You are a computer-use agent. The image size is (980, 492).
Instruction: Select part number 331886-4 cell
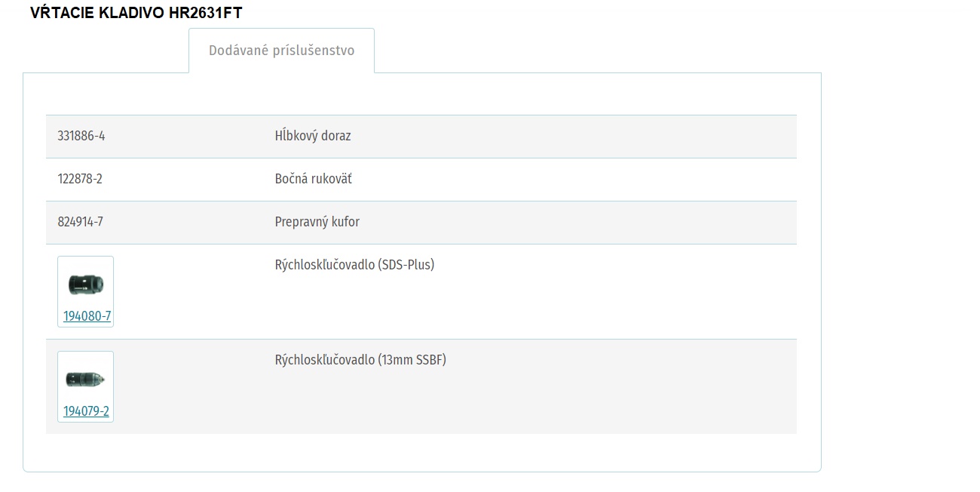81,136
